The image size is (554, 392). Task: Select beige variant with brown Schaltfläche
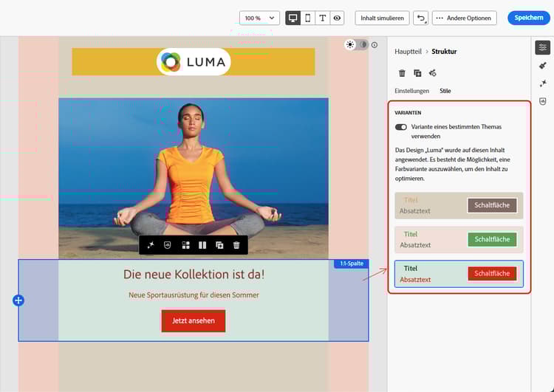pyautogui.click(x=459, y=205)
